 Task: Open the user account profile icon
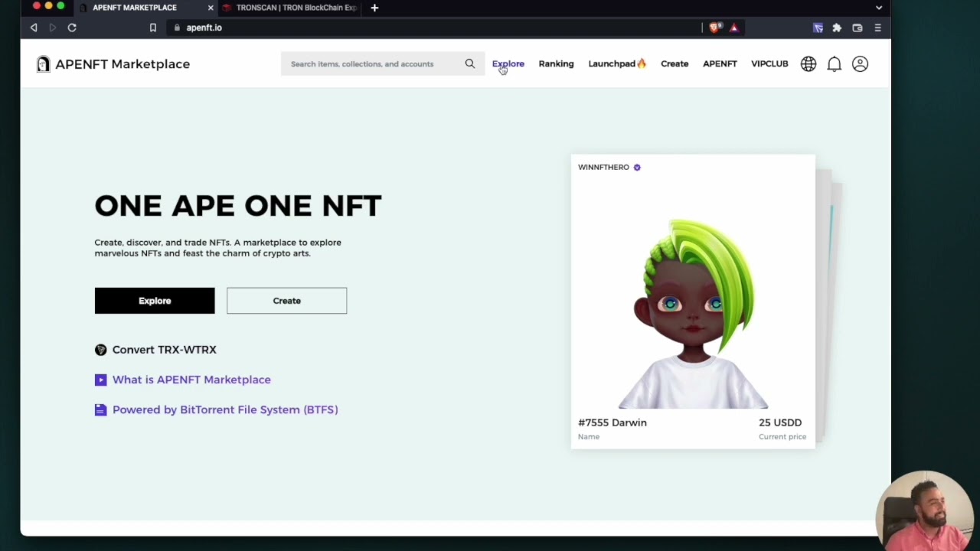click(x=861, y=64)
